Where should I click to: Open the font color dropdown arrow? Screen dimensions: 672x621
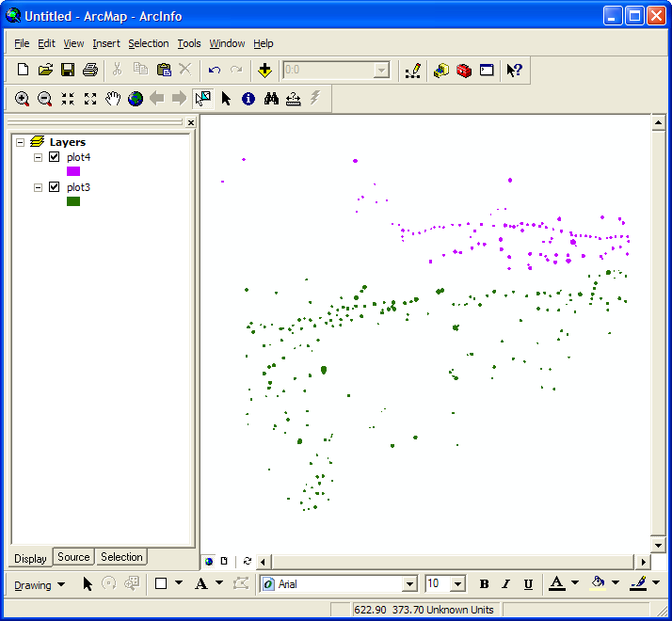pos(575,582)
